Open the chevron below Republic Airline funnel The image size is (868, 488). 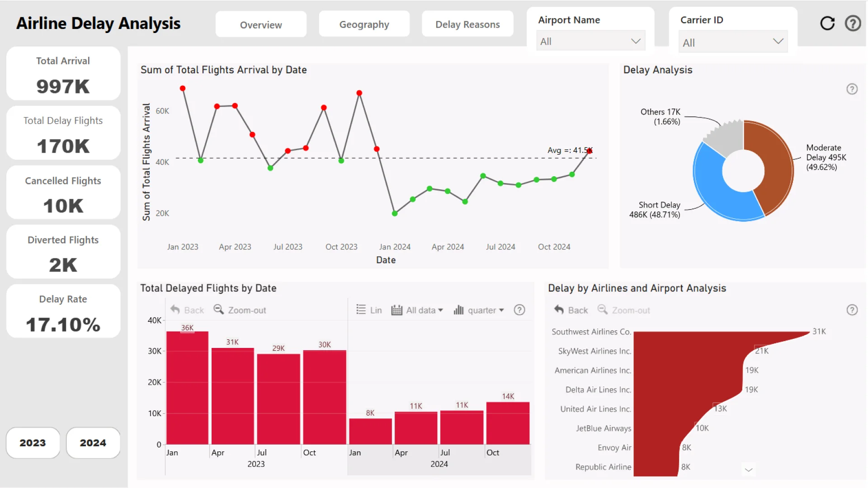coord(749,470)
